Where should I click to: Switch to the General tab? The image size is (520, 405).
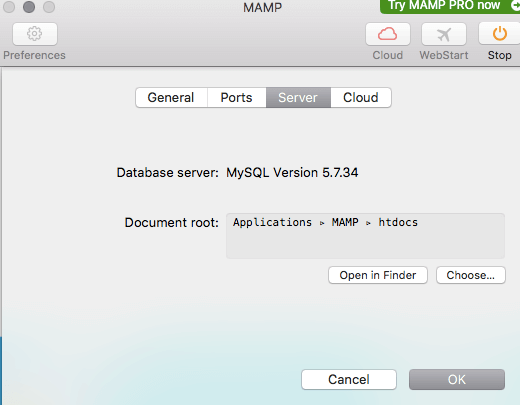click(x=171, y=98)
